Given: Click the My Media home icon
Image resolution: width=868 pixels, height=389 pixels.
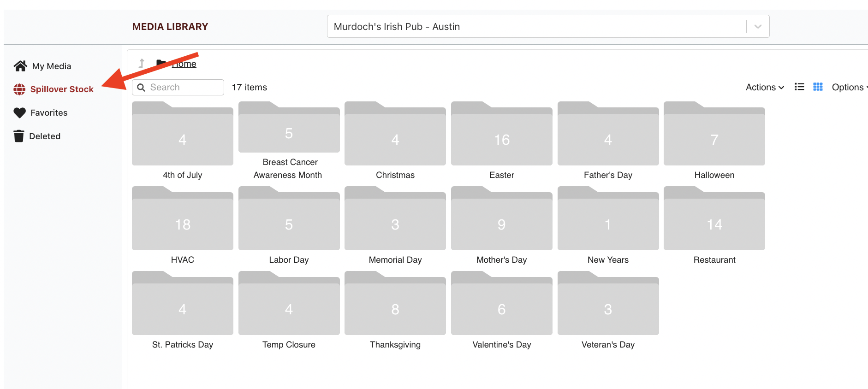Looking at the screenshot, I should 20,66.
